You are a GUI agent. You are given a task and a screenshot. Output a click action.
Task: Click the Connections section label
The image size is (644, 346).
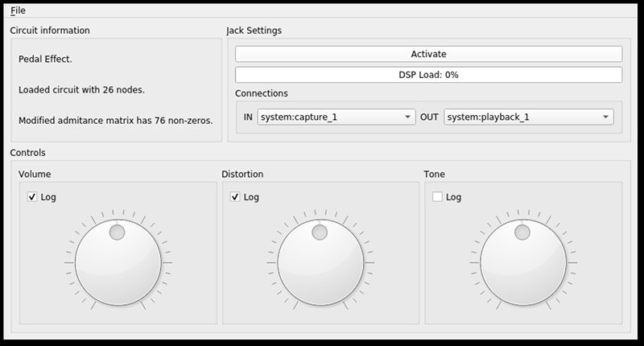pos(261,93)
